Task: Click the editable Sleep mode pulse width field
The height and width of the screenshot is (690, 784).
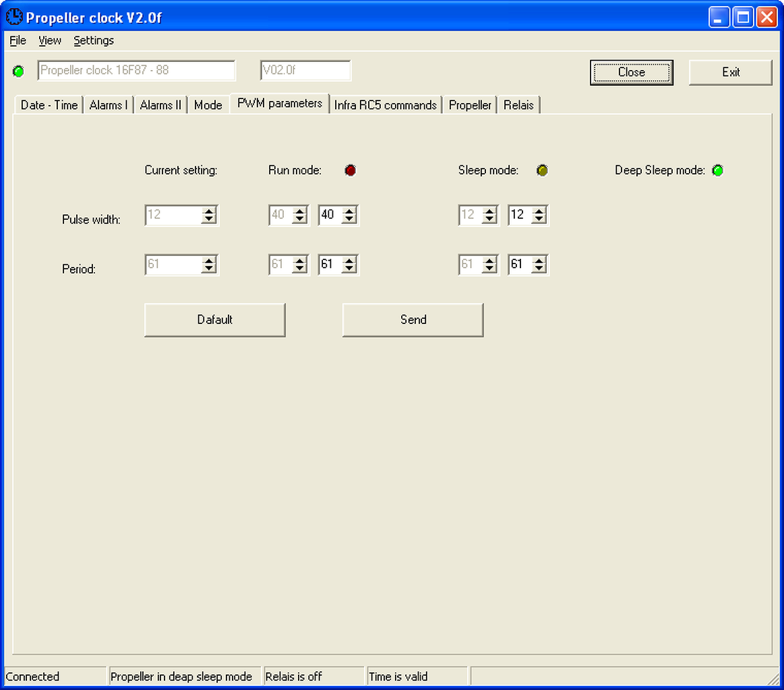Action: pos(520,215)
